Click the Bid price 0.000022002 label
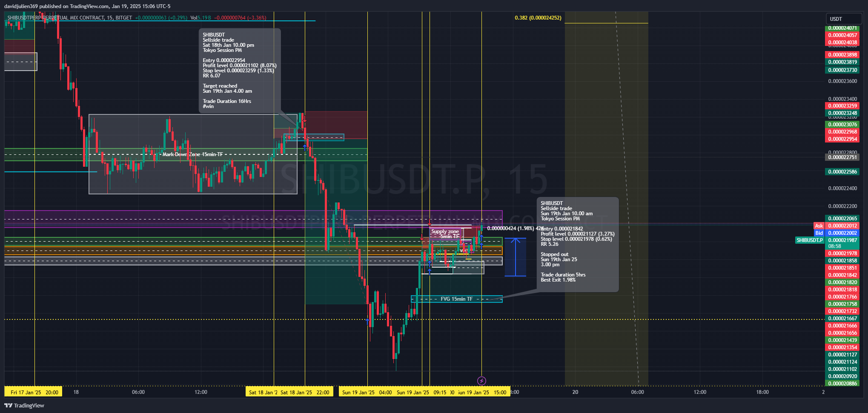Screen dimensions: 868x413 842,233
